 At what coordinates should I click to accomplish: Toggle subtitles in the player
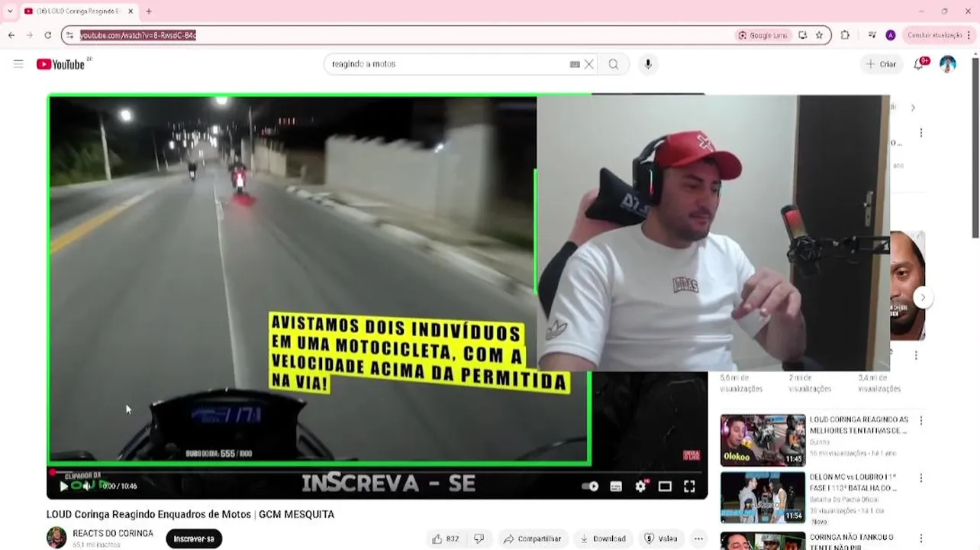[616, 486]
